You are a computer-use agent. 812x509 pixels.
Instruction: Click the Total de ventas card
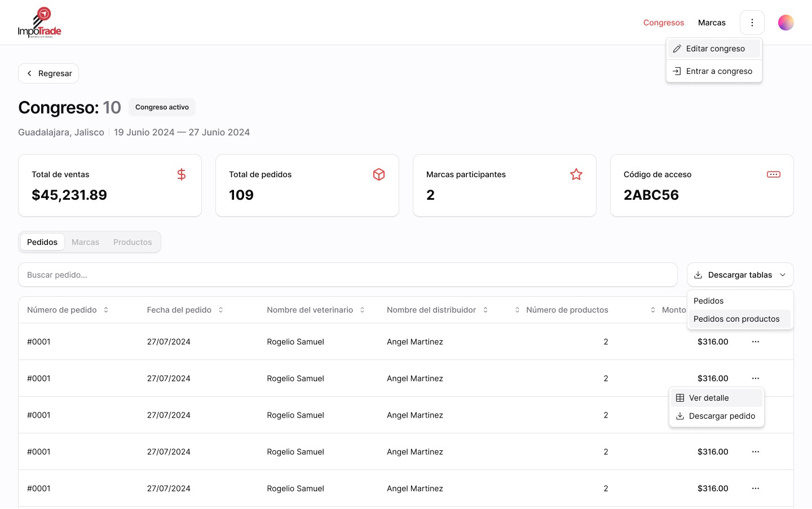(110, 186)
